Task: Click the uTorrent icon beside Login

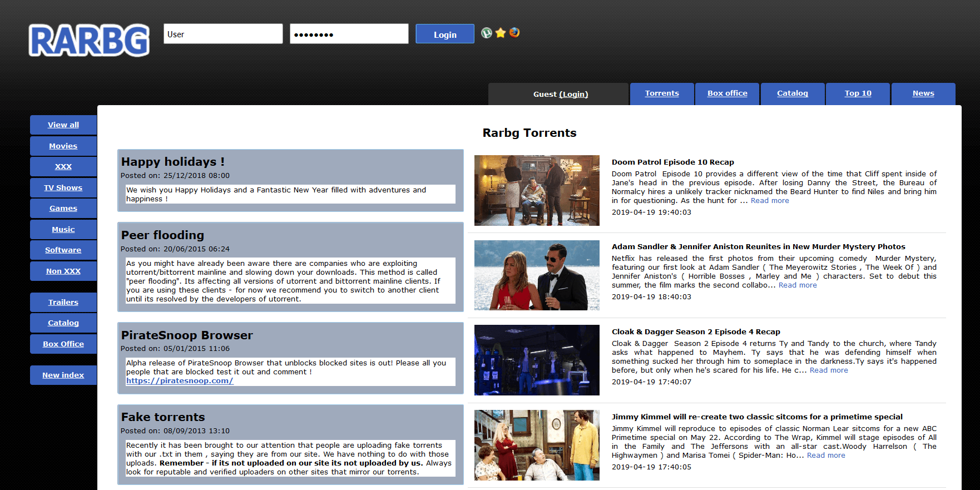Action: pyautogui.click(x=487, y=33)
